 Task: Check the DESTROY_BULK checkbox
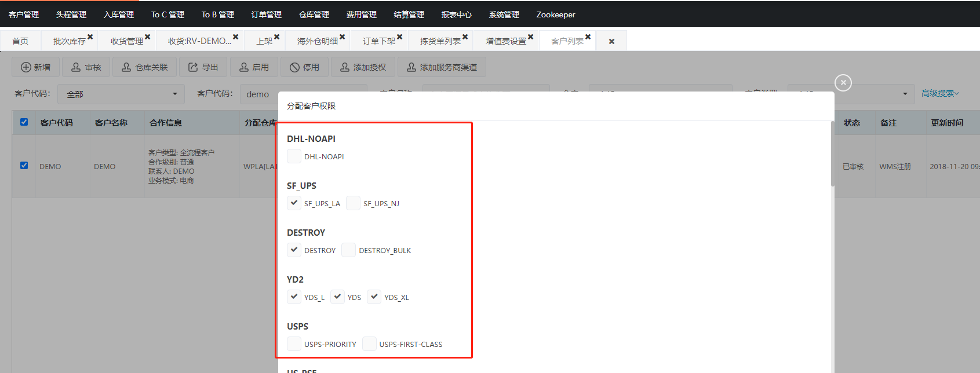coord(348,250)
